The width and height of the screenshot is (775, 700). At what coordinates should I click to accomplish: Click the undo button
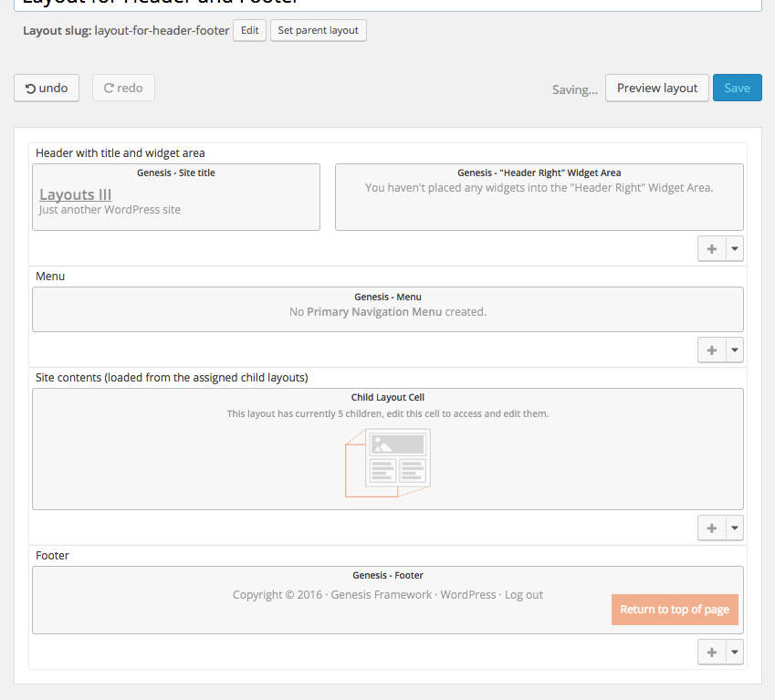click(47, 88)
